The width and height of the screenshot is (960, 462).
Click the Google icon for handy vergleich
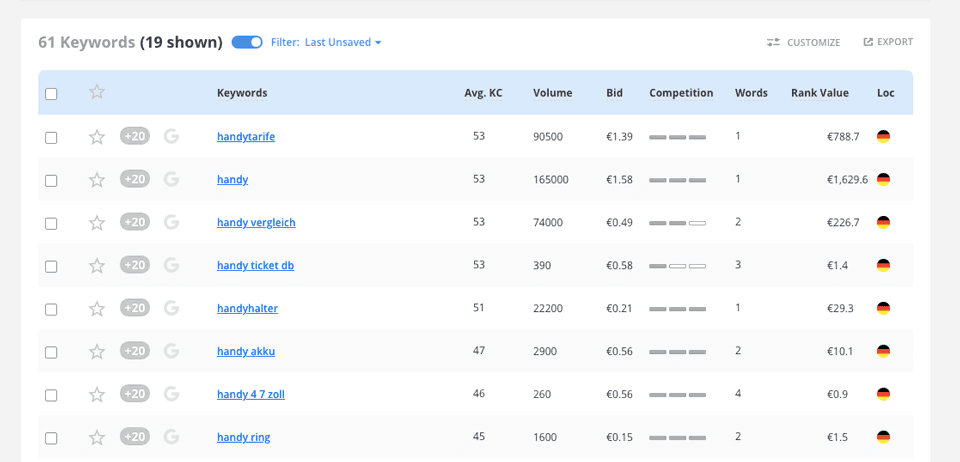pyautogui.click(x=171, y=222)
